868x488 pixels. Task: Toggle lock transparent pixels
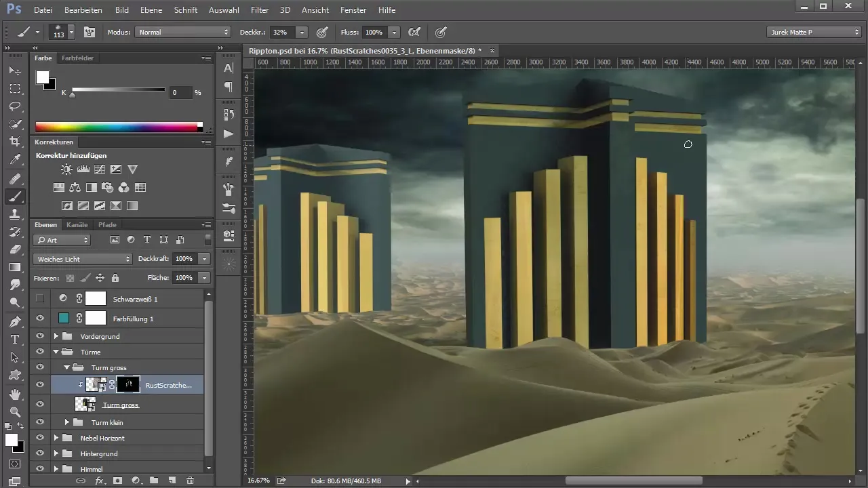[70, 278]
